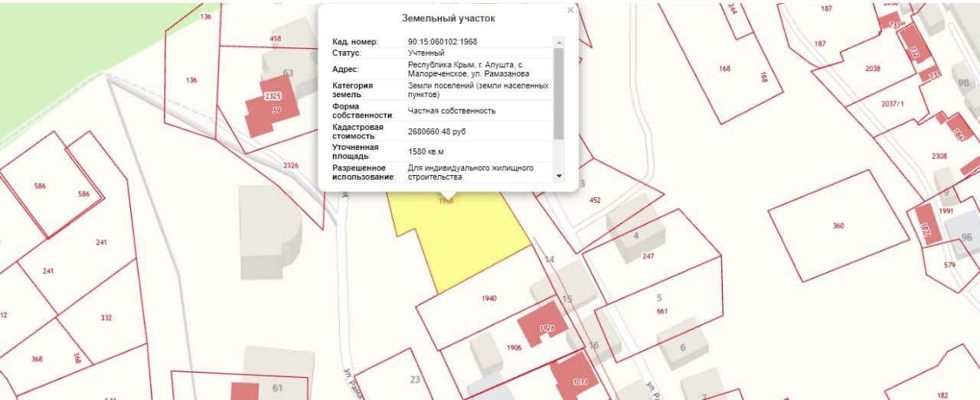Click the Учтенный status value
This screenshot has height=400, width=980.
426,53
